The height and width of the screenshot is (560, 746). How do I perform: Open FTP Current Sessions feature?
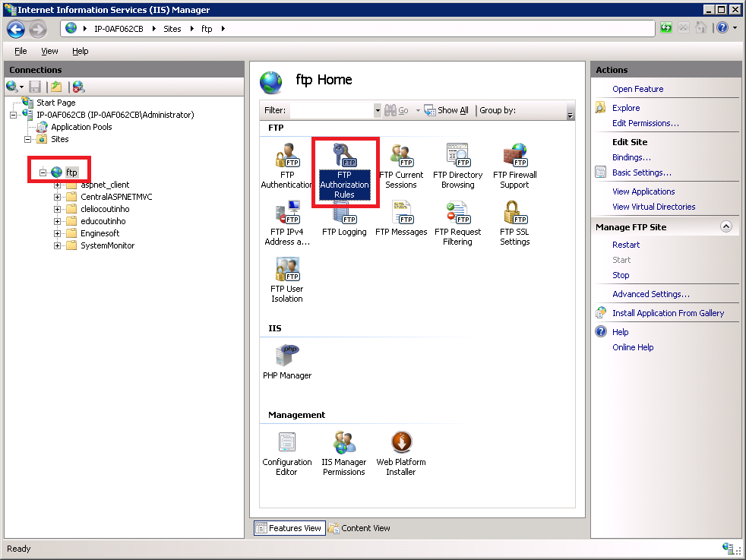pyautogui.click(x=401, y=166)
